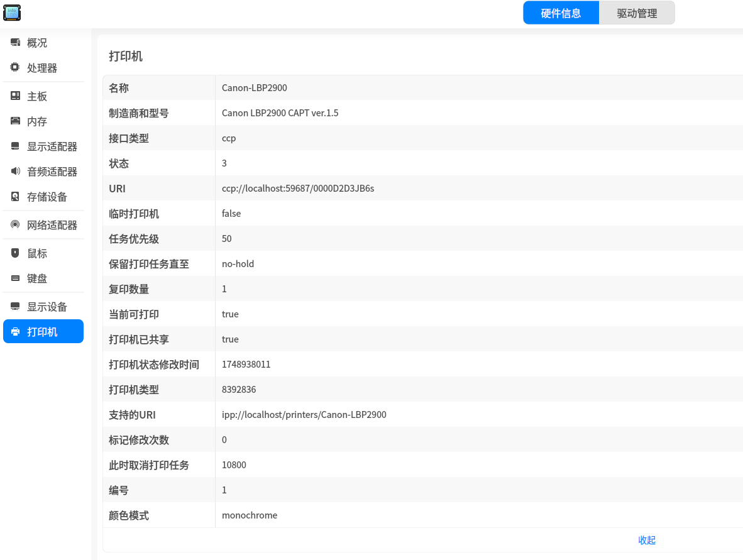Click the 制造商和型号 row label
The width and height of the screenshot is (743, 560).
pyautogui.click(x=139, y=113)
